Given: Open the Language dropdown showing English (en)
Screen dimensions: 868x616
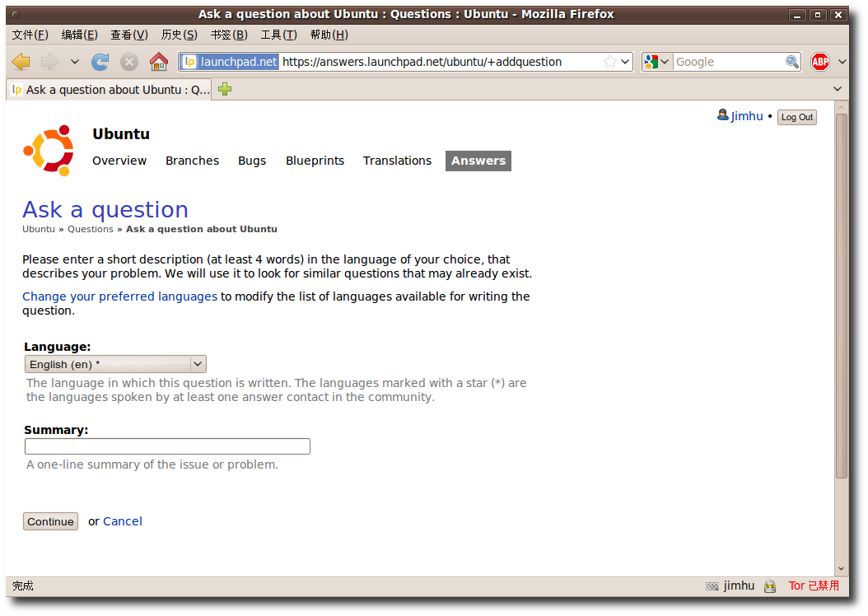Looking at the screenshot, I should (x=115, y=364).
